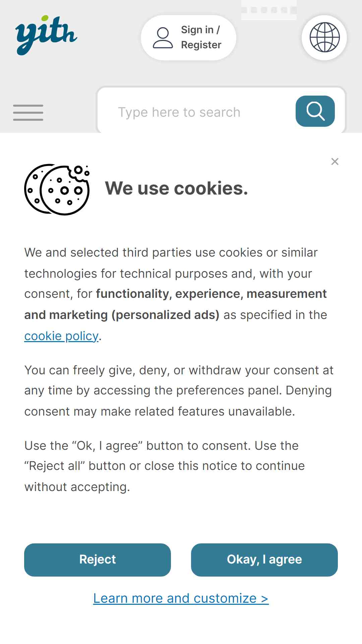Select the Sign in / Register text
The width and height of the screenshot is (362, 644).
[x=201, y=37]
